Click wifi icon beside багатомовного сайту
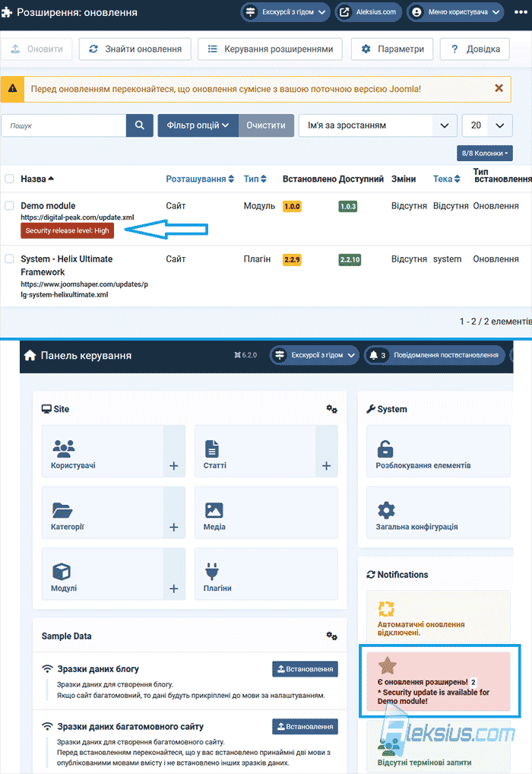The width and height of the screenshot is (532, 774). [47, 726]
